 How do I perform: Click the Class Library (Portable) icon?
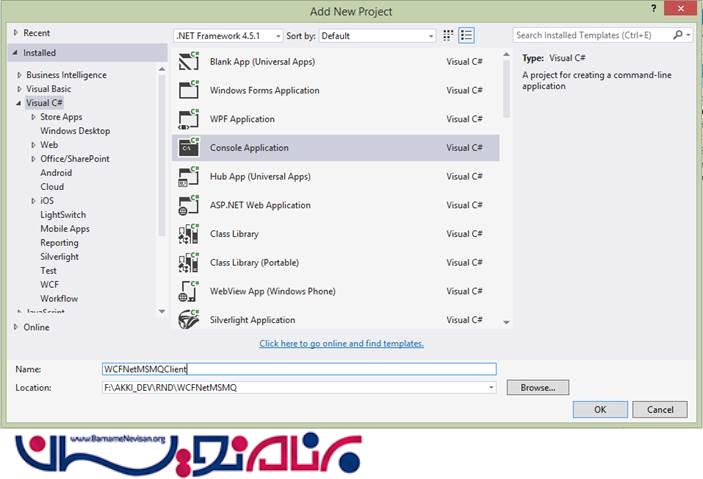pyautogui.click(x=189, y=263)
